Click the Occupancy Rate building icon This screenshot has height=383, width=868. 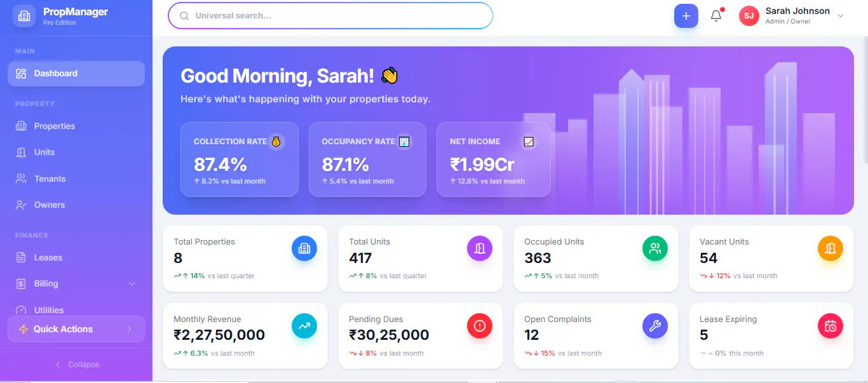[404, 142]
